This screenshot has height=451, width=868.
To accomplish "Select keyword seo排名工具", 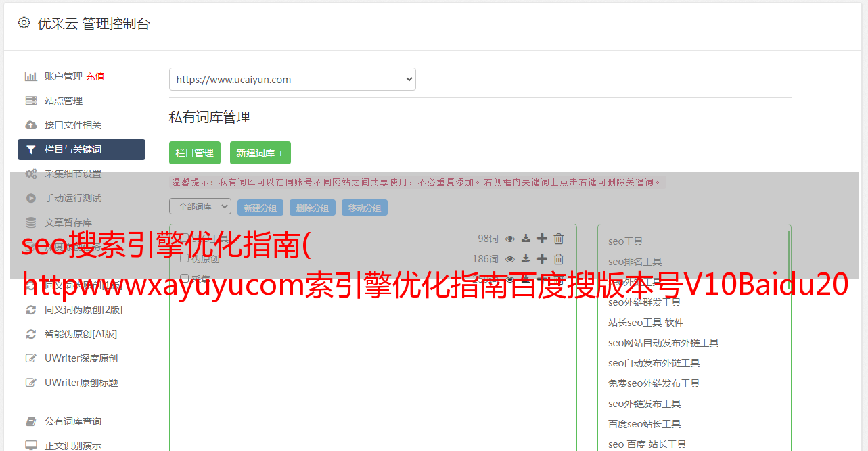I will point(635,262).
